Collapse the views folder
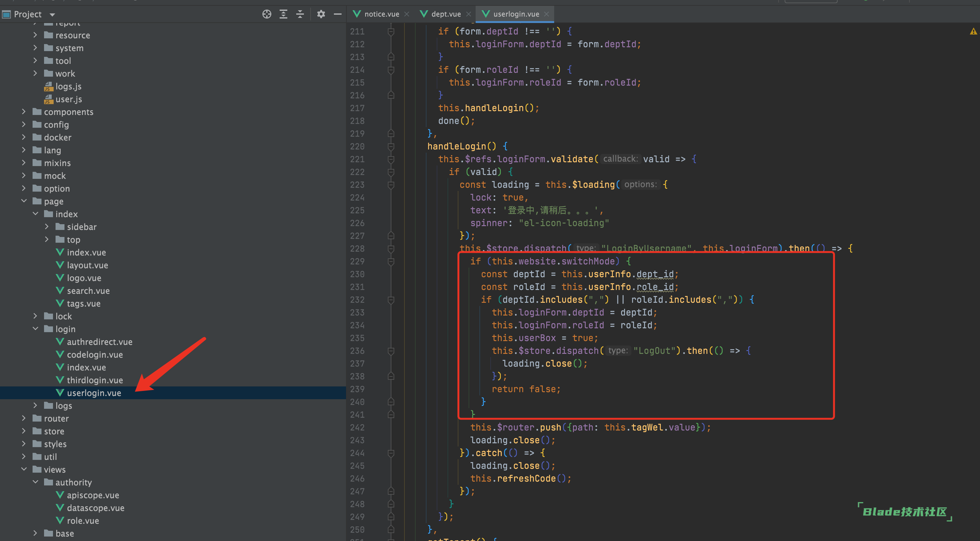Viewport: 980px width, 541px height. 24,469
